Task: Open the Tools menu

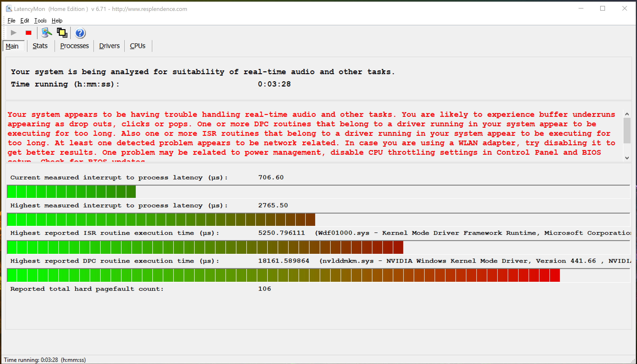Action: tap(40, 20)
